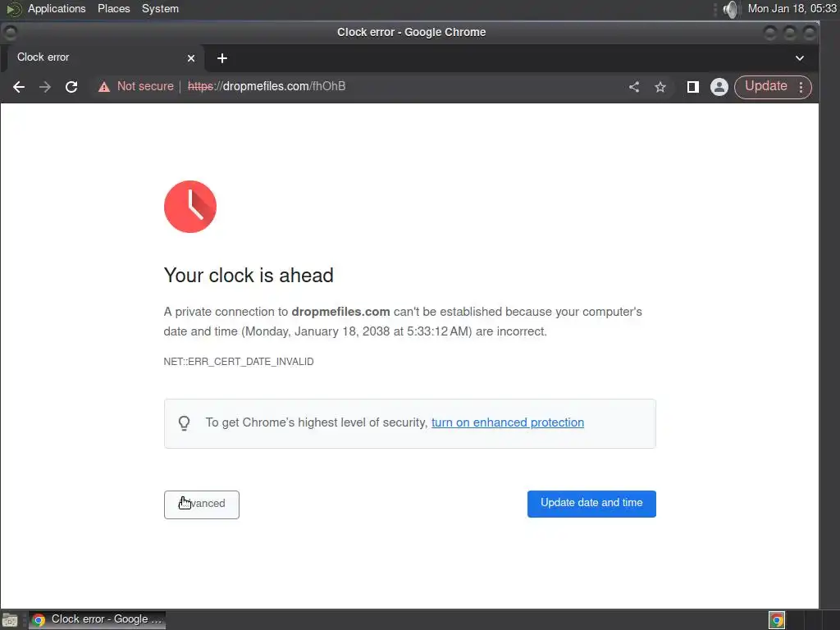
Task: Open the Places menu
Action: 113,8
